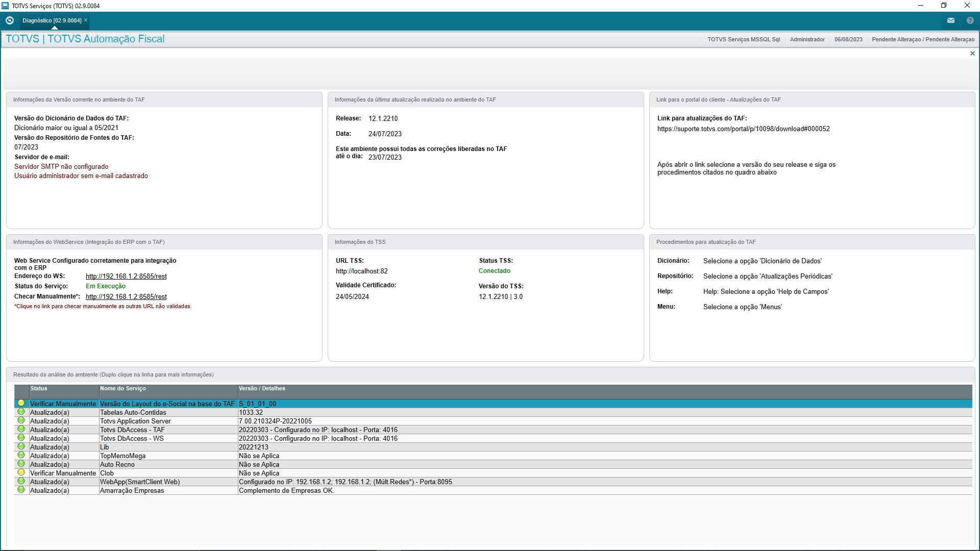Viewport: 980px width, 551px height.
Task: Select 'Versão do Layout do e-Social na base do TAF'
Action: tap(167, 404)
